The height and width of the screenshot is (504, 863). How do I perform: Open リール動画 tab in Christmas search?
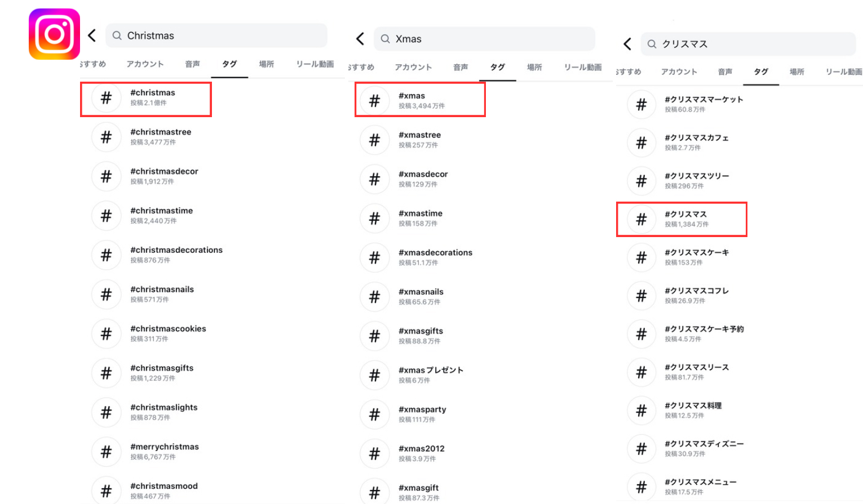315,64
